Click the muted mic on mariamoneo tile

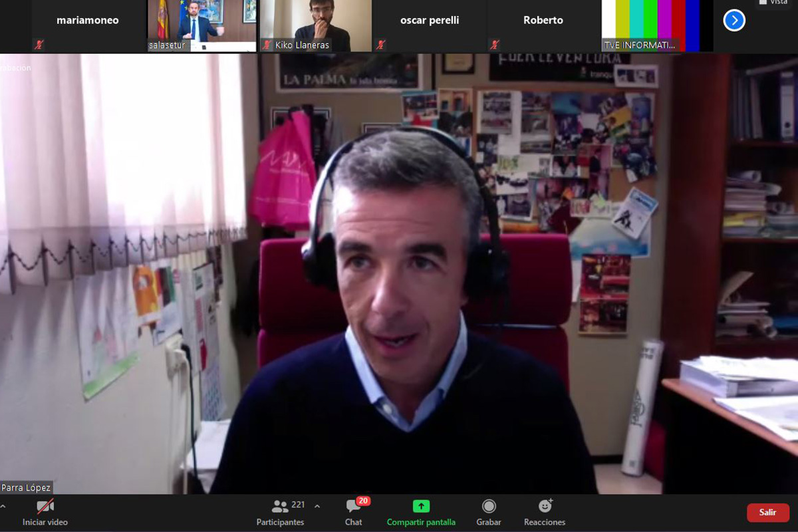(x=40, y=45)
